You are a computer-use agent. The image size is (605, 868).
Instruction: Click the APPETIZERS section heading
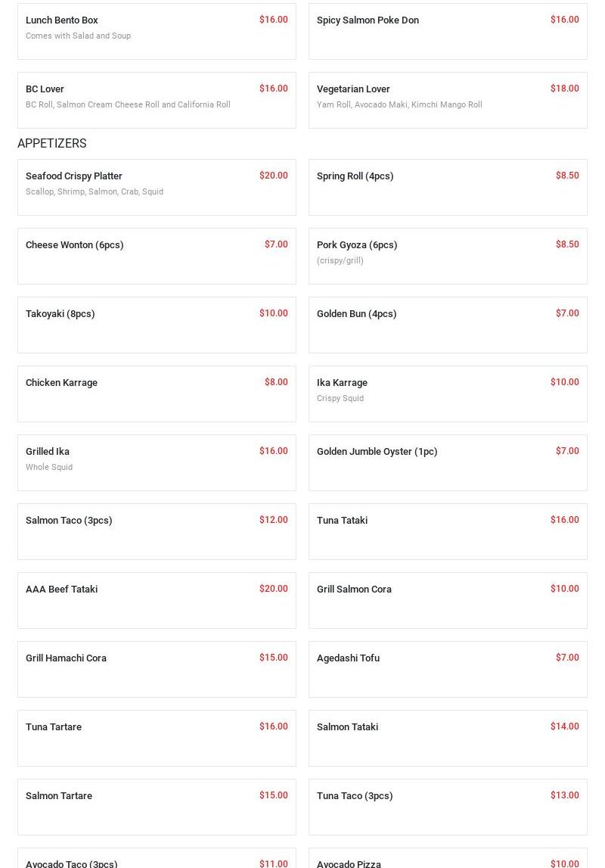pyautogui.click(x=52, y=143)
